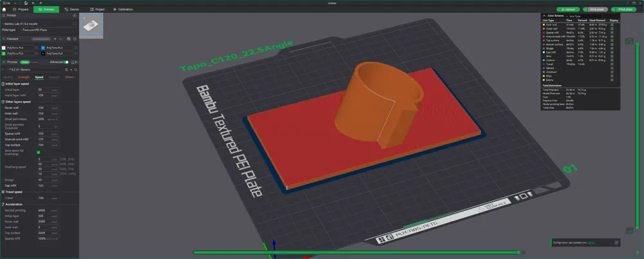Viewport: 644px width, 259px height.
Task: Open the Plate type dropdown
Action: point(48,30)
